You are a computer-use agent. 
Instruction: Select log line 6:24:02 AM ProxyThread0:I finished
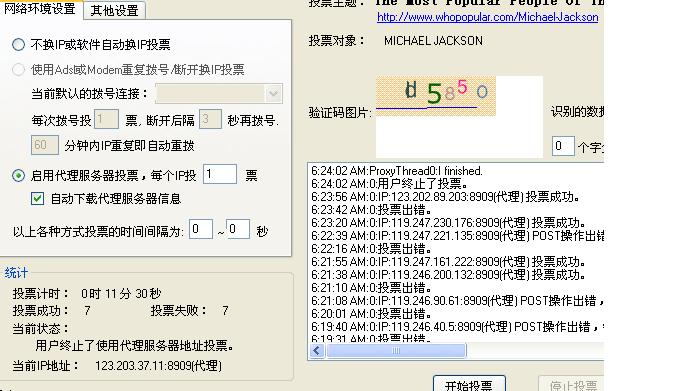[x=397, y=171]
